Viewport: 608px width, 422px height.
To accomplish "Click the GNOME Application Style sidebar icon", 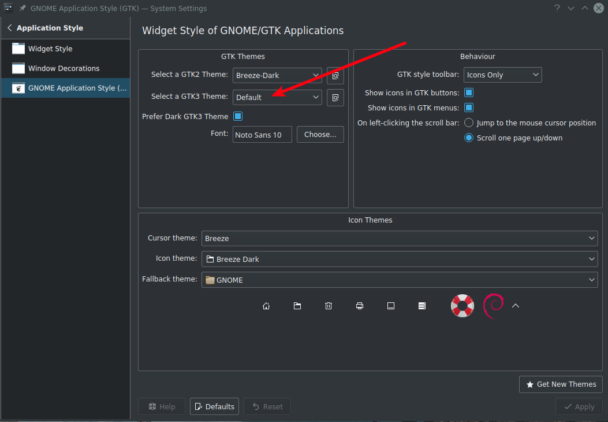I will coord(18,88).
